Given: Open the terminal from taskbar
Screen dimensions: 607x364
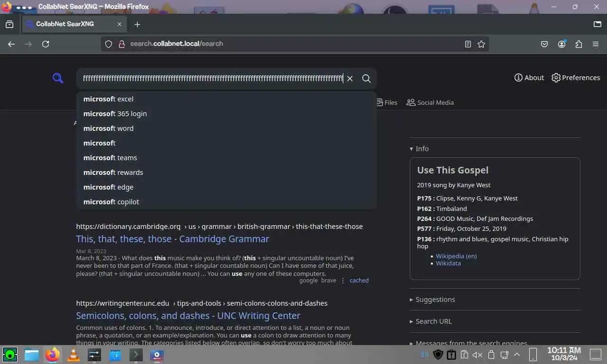Looking at the screenshot, I should [136, 355].
